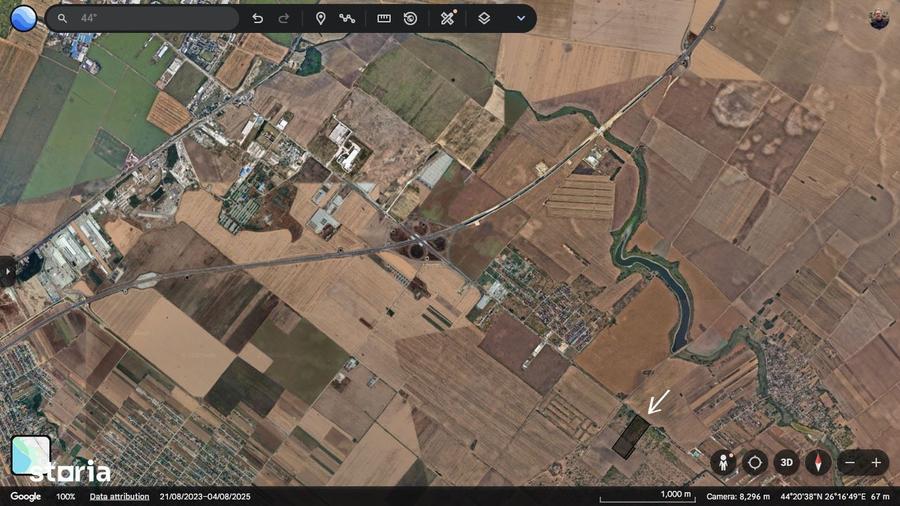Click the undo arrow in the toolbar

click(258, 18)
